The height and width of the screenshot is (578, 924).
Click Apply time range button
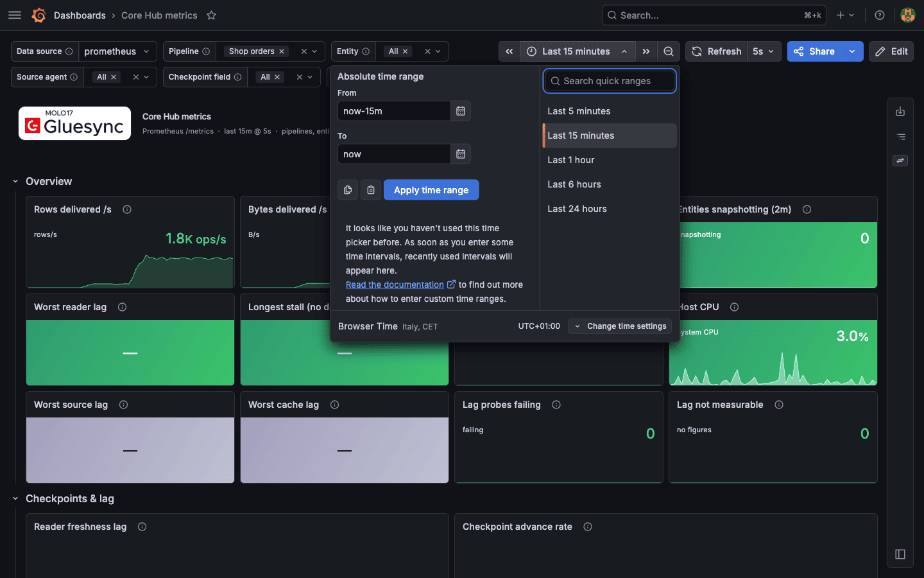click(431, 190)
